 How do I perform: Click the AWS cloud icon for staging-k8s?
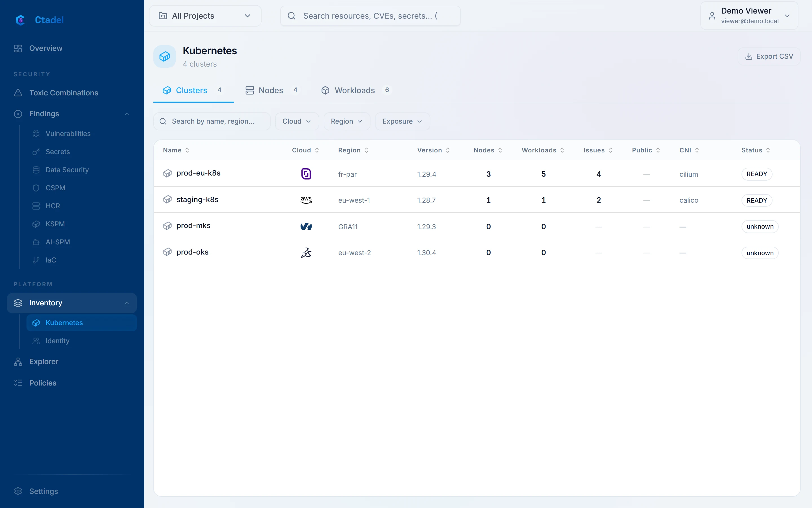306,200
